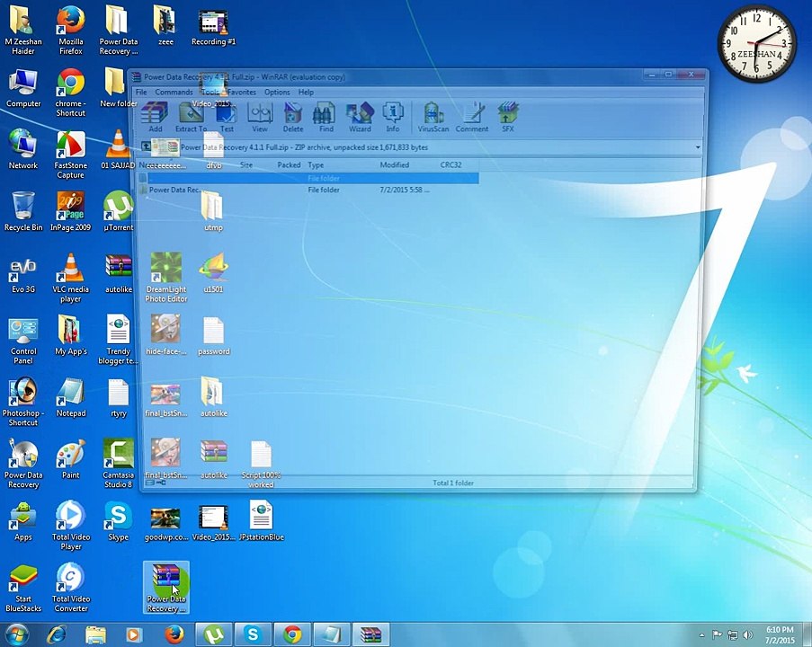Sort the file list by Modified column
812x647 pixels.
(x=395, y=165)
